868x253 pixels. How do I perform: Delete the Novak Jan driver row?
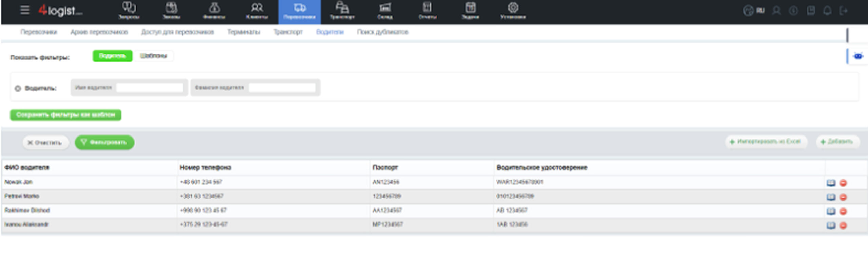coord(843,183)
